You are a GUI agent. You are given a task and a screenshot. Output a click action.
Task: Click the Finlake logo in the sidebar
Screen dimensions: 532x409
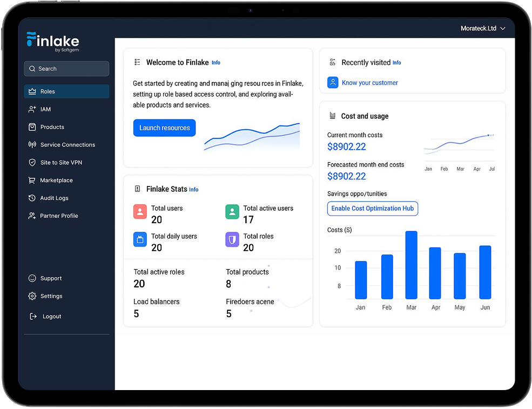(x=53, y=42)
